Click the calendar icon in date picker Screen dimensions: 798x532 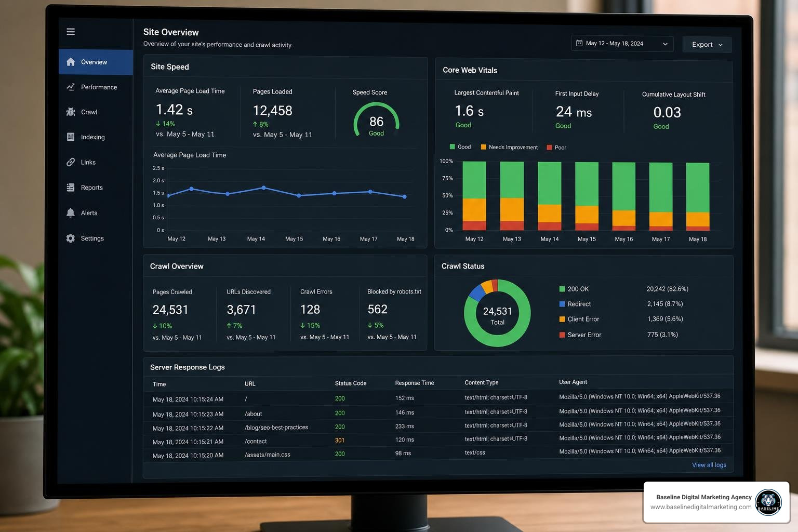tap(579, 43)
